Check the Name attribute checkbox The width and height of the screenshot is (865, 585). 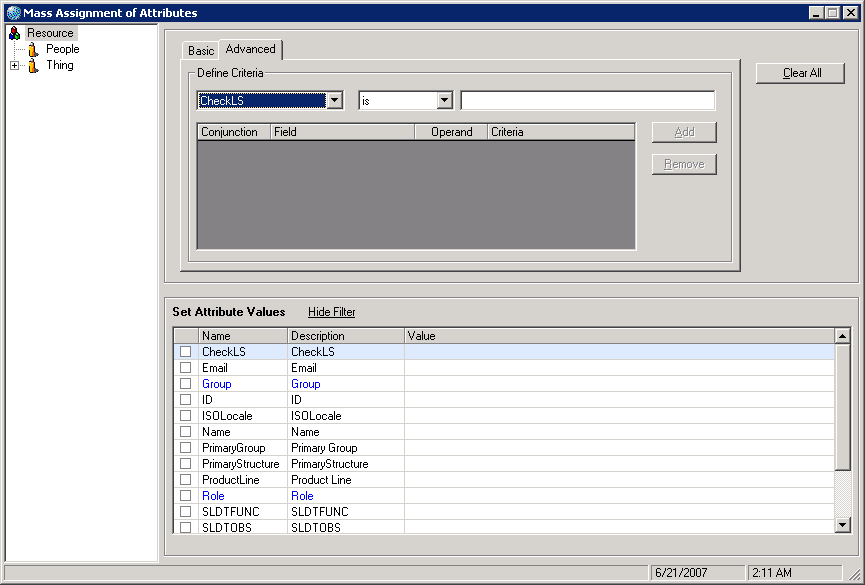pos(185,432)
